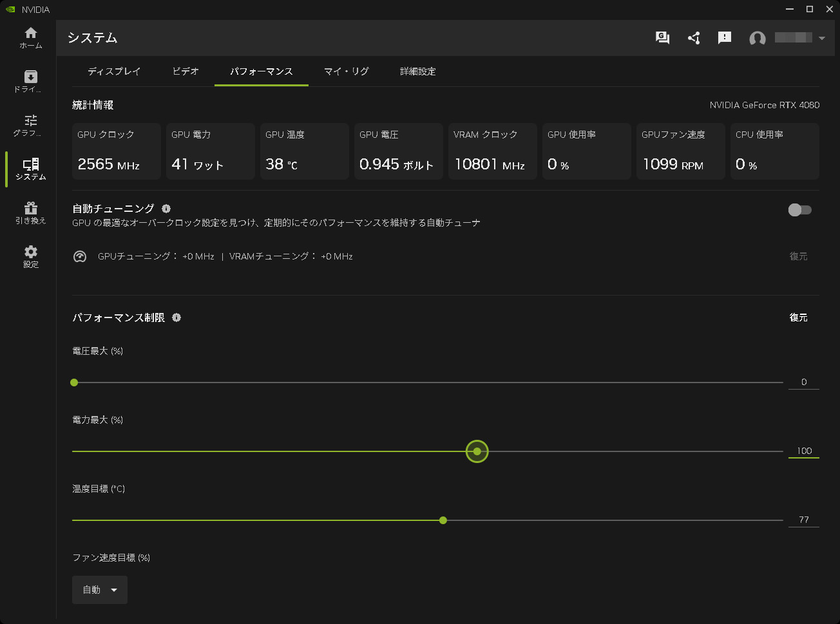The height and width of the screenshot is (624, 840).
Task: Click the システム page title
Action: pyautogui.click(x=92, y=38)
